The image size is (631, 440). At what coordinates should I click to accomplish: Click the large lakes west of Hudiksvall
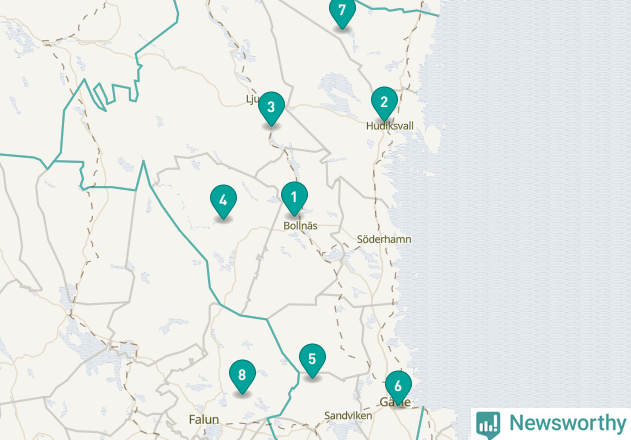click(337, 91)
